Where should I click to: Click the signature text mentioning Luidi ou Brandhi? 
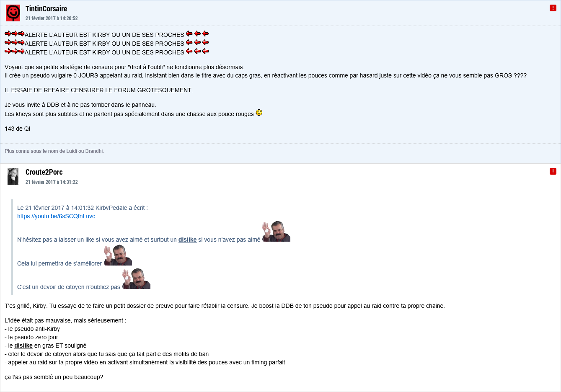click(x=54, y=151)
